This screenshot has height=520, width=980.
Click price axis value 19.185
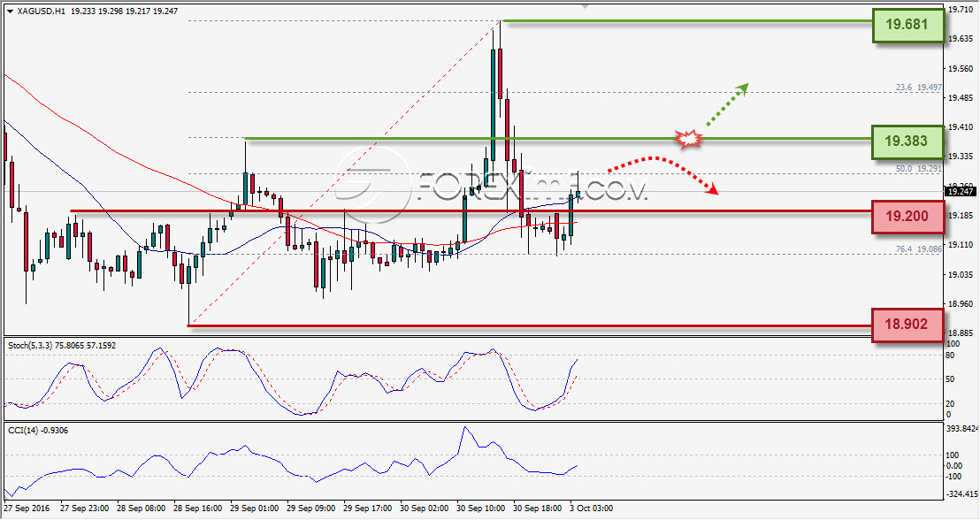click(x=961, y=216)
